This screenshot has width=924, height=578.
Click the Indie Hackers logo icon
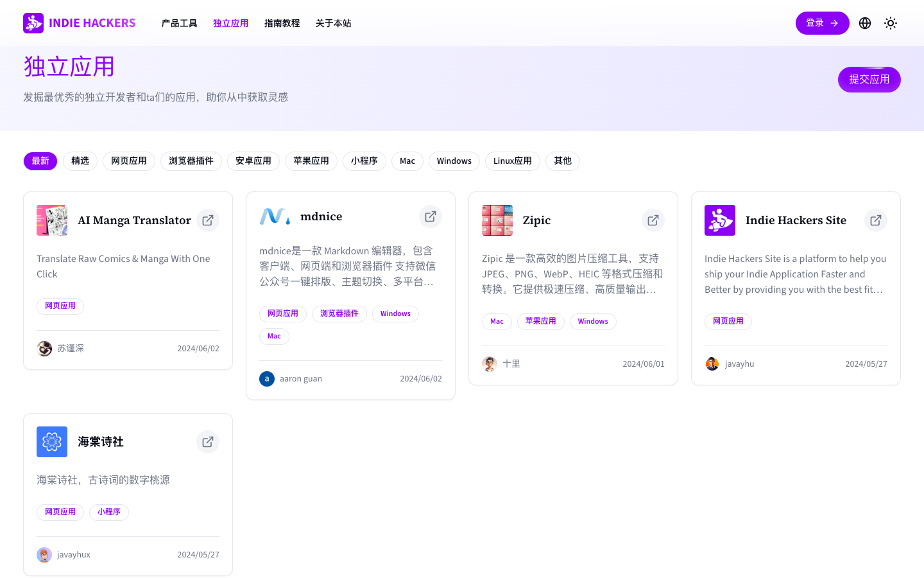point(33,22)
